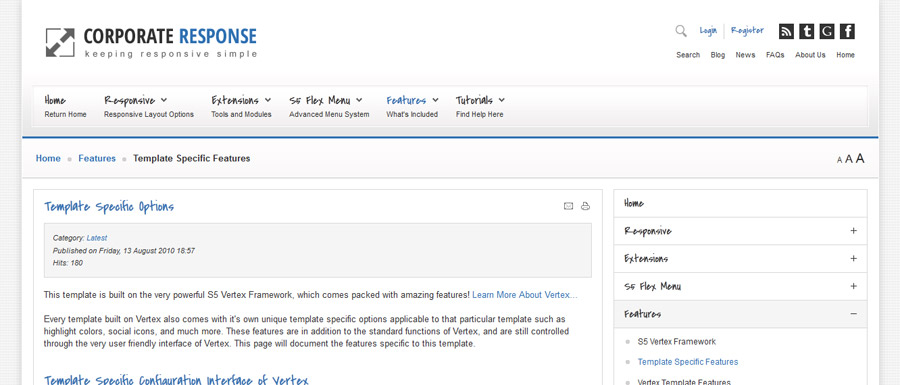Open S5 Vertex Framework sidebar item
Image resolution: width=900 pixels, height=385 pixels.
point(677,341)
